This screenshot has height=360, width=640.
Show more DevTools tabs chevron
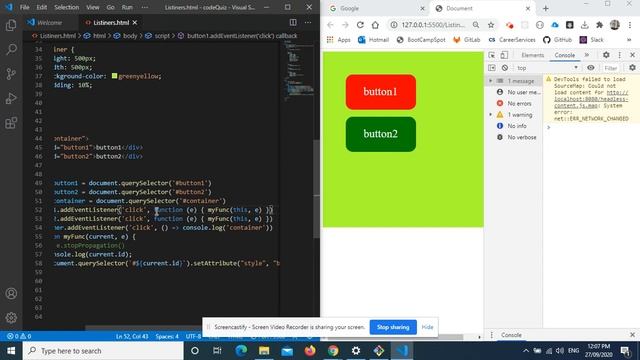(x=587, y=55)
